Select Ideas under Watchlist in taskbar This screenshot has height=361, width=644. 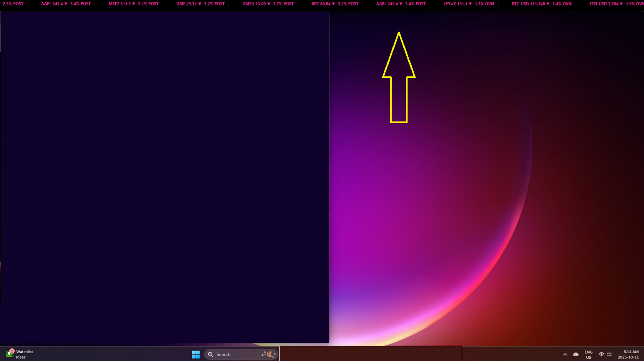tap(21, 357)
